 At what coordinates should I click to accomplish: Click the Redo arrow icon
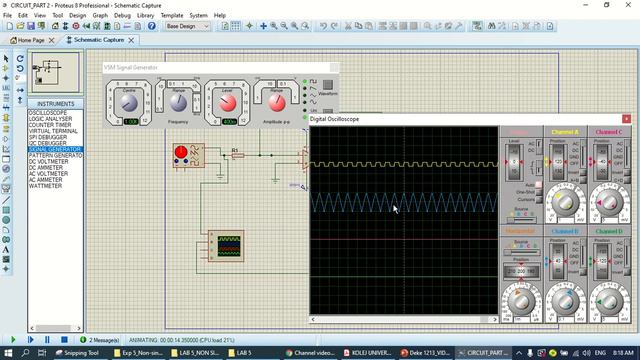pos(334,26)
